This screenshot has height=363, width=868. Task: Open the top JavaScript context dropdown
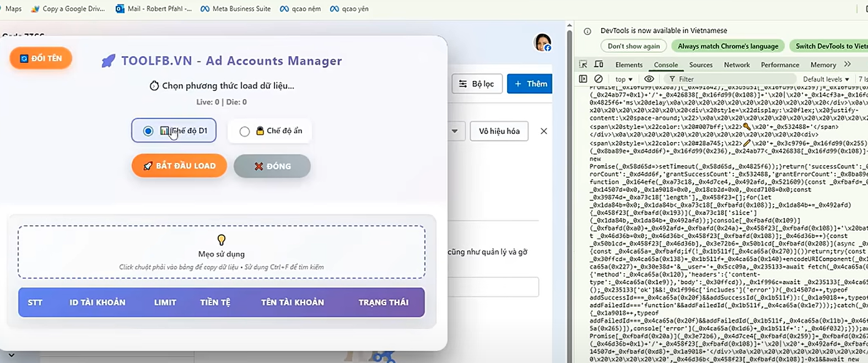click(x=624, y=79)
